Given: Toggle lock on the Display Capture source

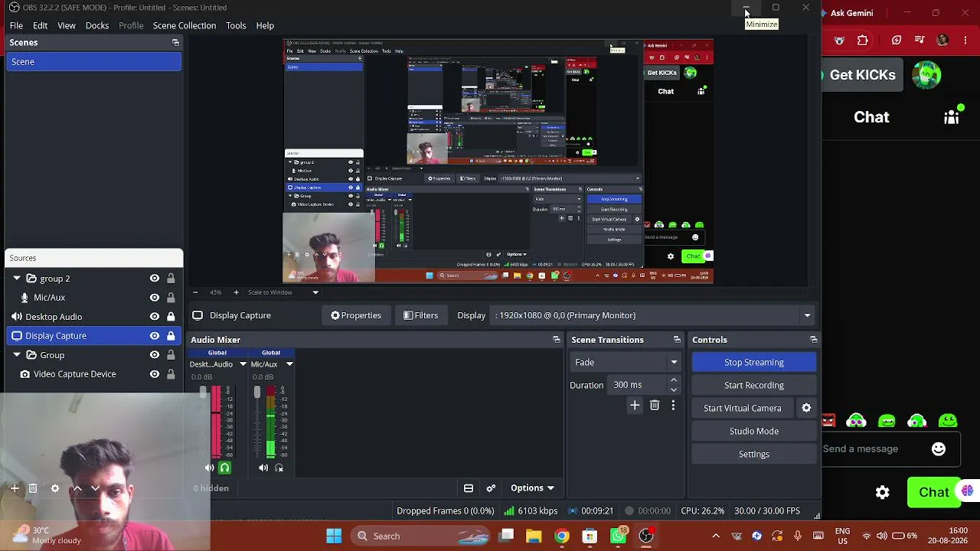Looking at the screenshot, I should click(x=171, y=336).
